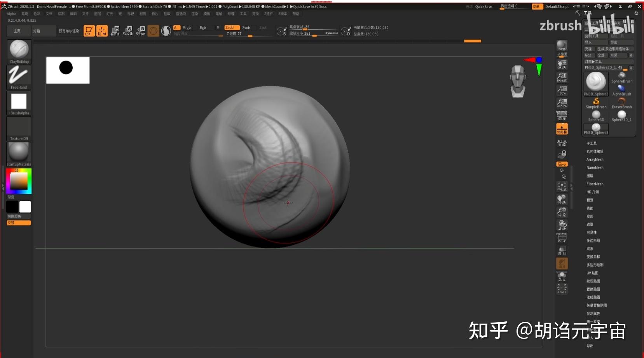
Task: Expand the ArrayMesh section
Action: 595,160
